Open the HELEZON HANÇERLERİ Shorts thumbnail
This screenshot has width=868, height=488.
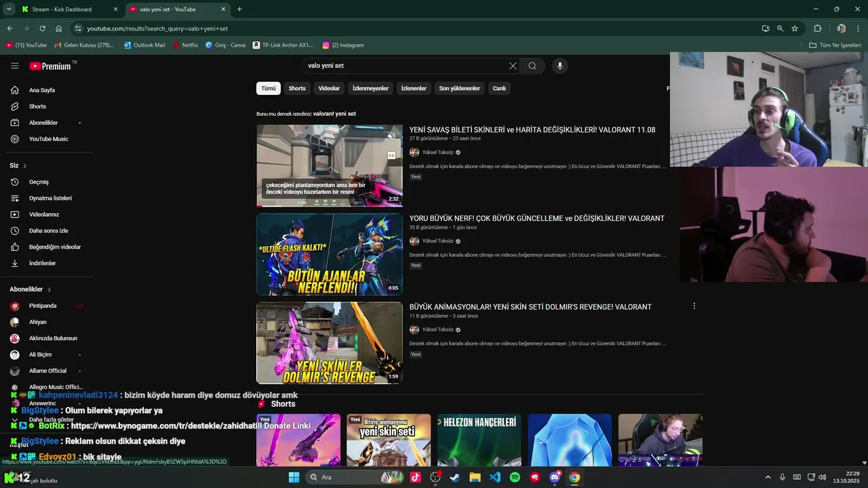click(479, 440)
